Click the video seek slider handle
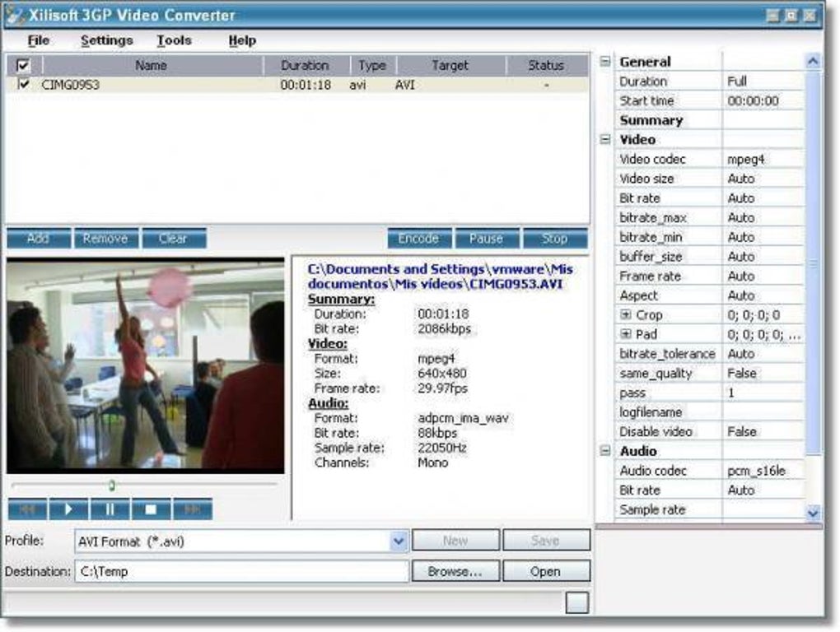Image resolution: width=840 pixels, height=632 pixels. coord(111,485)
